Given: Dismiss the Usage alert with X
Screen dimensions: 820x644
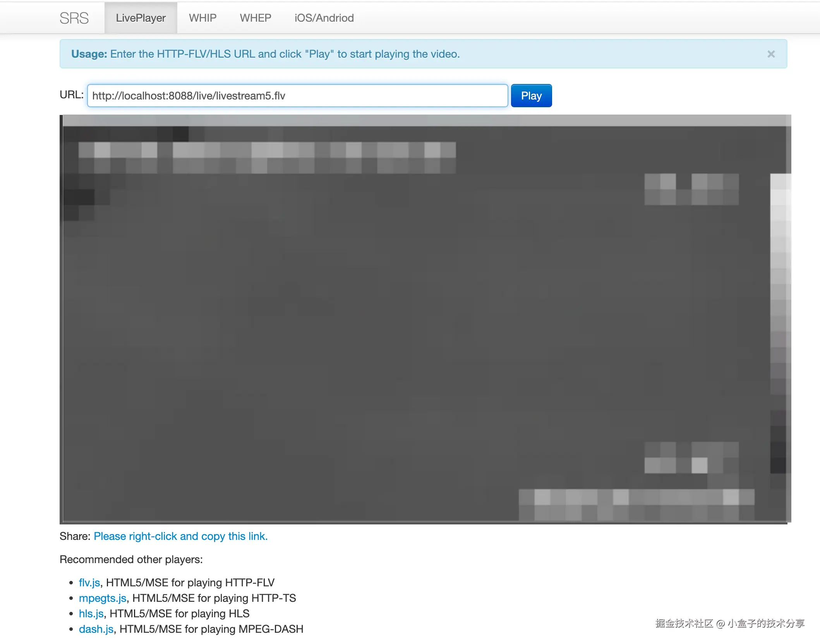Looking at the screenshot, I should click(771, 54).
